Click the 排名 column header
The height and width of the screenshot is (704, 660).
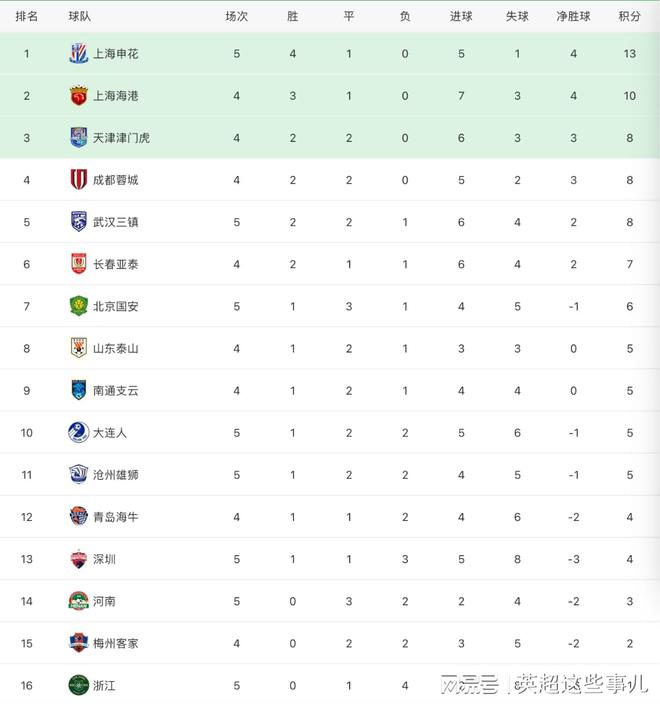26,17
